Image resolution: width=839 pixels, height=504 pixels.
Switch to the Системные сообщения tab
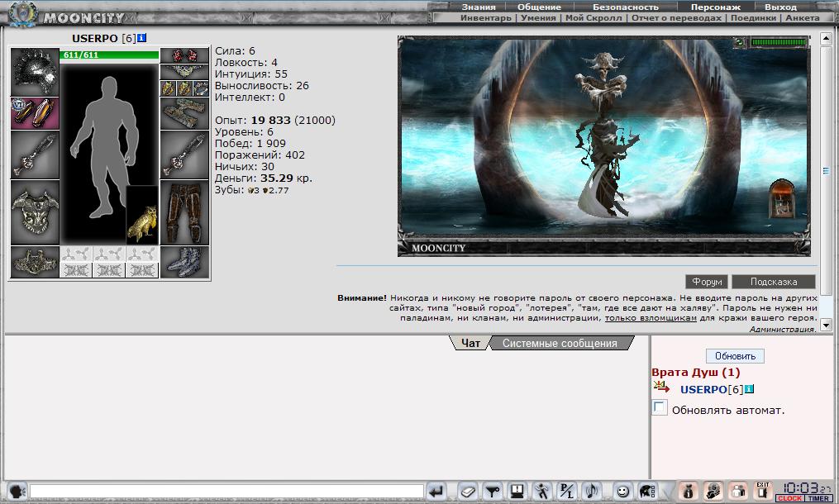(560, 343)
